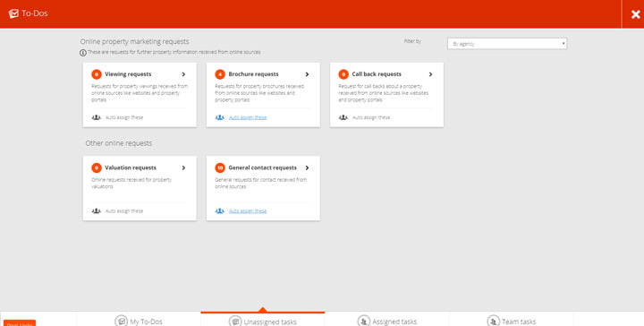Click the Call back requests count badge
This screenshot has width=644, height=326.
pos(343,74)
